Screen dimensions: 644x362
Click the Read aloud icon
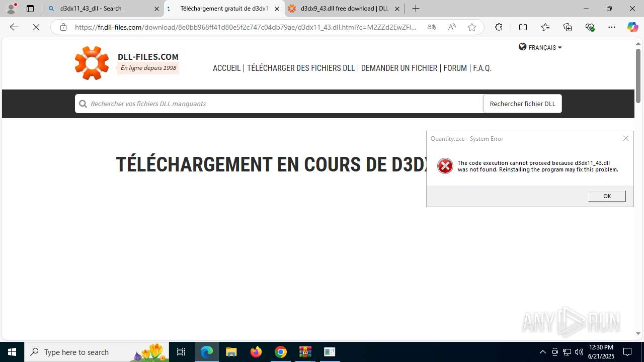[452, 27]
